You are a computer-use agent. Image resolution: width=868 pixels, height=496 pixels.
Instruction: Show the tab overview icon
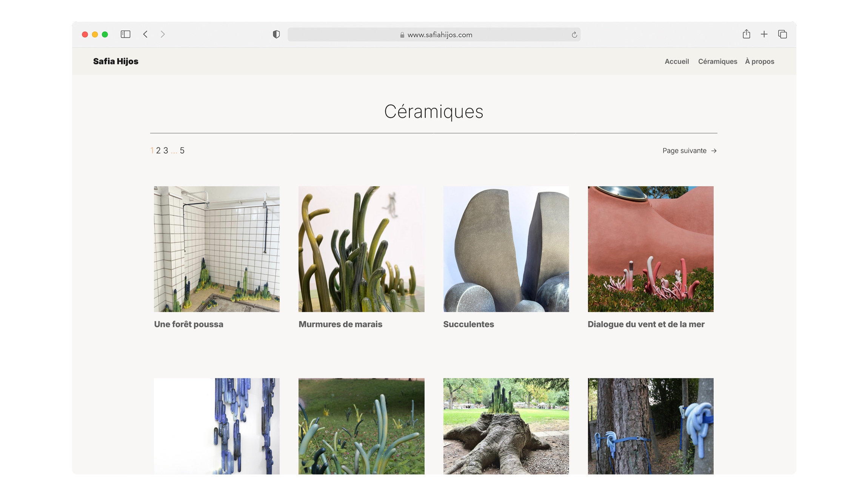pyautogui.click(x=782, y=34)
